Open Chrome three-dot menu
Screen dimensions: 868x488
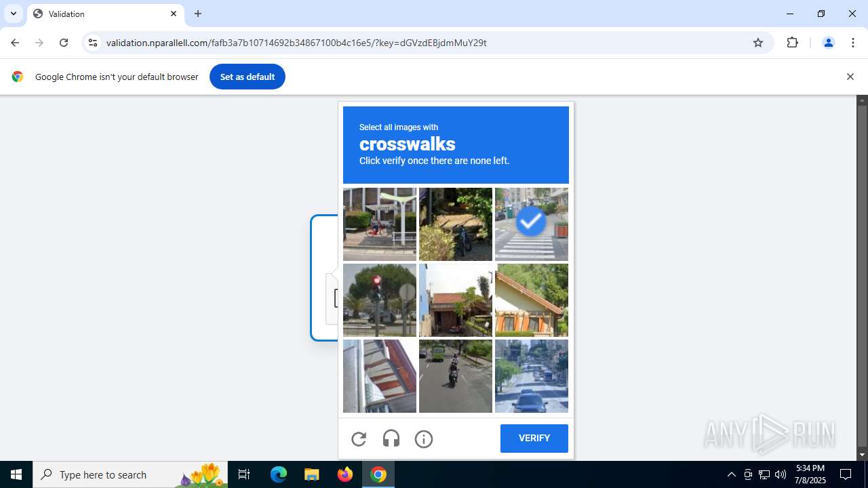pos(853,43)
